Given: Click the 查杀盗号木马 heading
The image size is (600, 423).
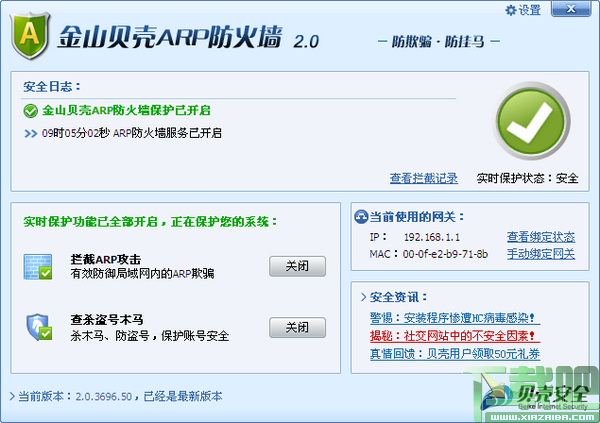Looking at the screenshot, I should [107, 320].
